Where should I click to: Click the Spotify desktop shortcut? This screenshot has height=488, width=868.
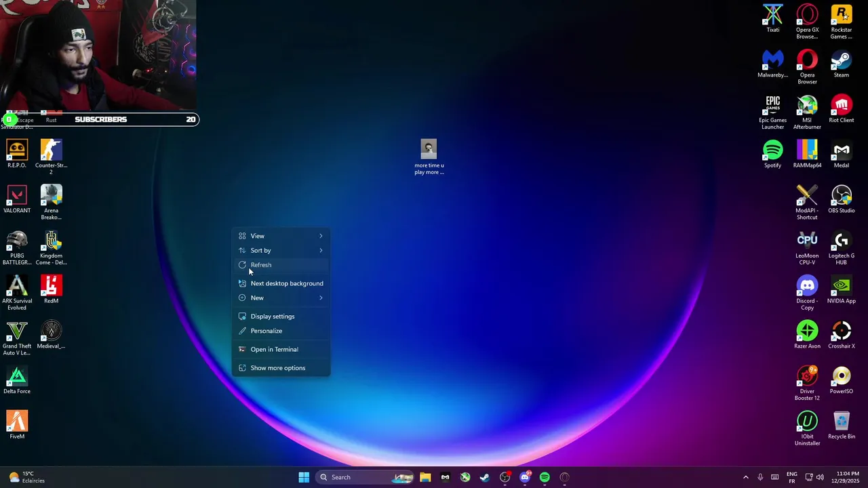point(772,154)
